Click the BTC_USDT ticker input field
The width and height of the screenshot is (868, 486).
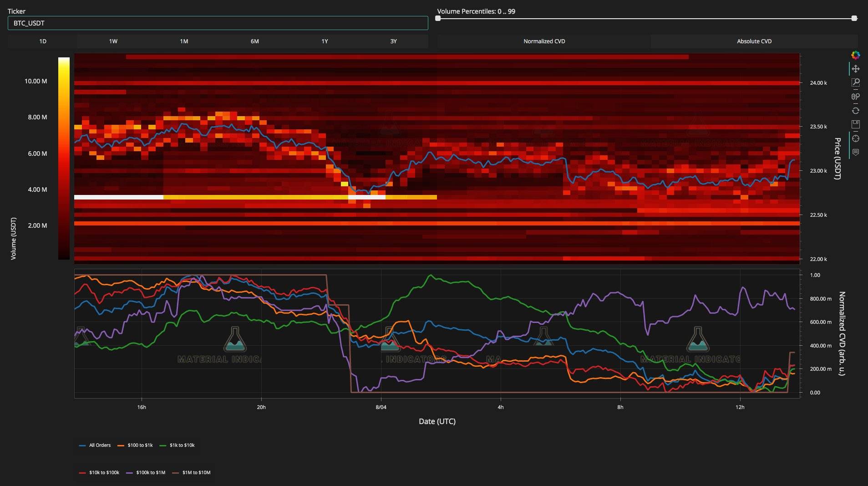[x=218, y=23]
